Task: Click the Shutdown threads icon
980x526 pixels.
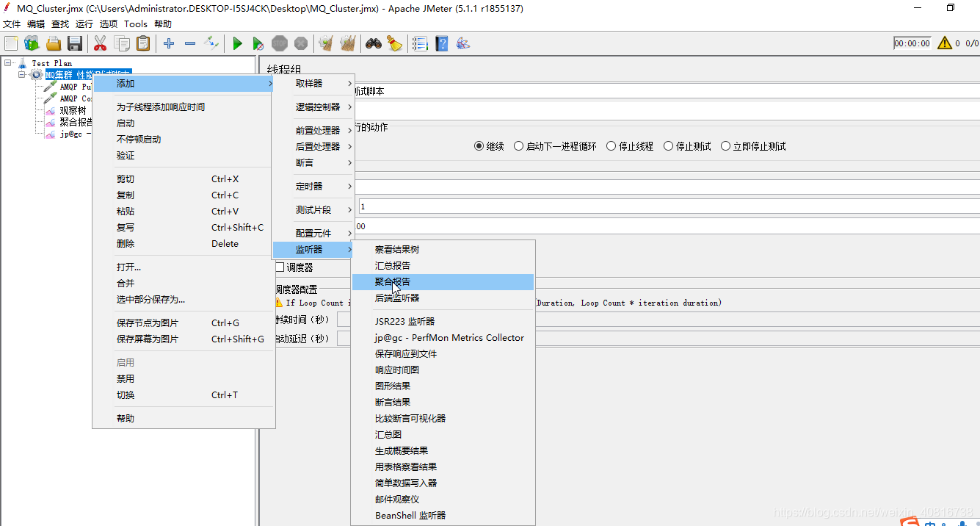Action: [301, 43]
